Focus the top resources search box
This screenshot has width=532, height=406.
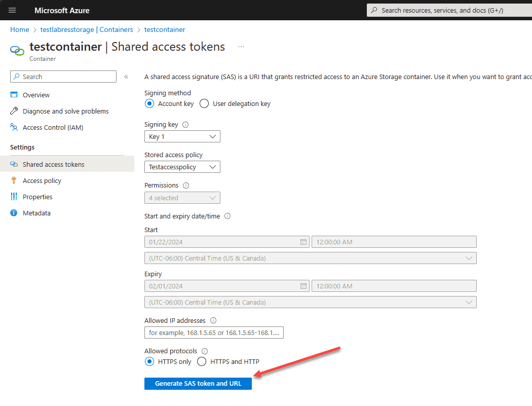point(449,10)
